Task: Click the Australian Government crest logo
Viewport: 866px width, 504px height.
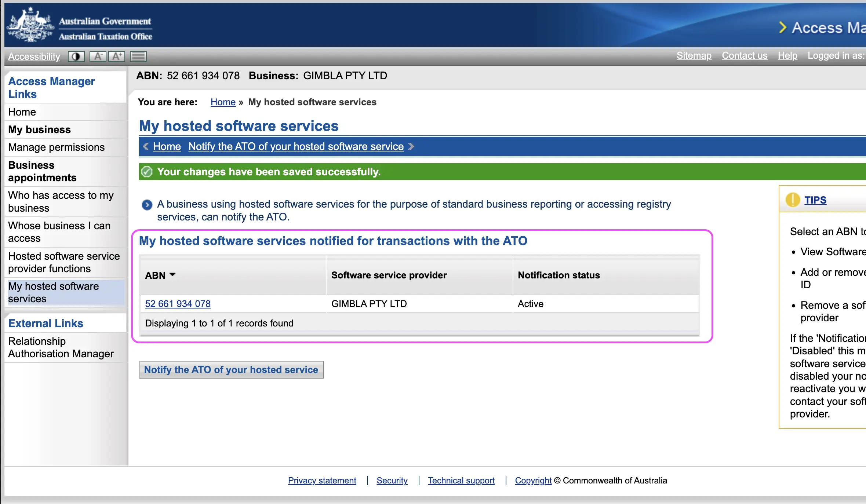Action: 30,25
